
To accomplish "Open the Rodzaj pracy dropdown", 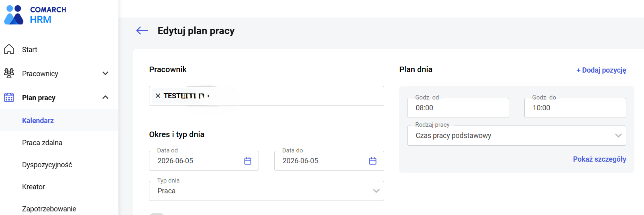I will [517, 136].
